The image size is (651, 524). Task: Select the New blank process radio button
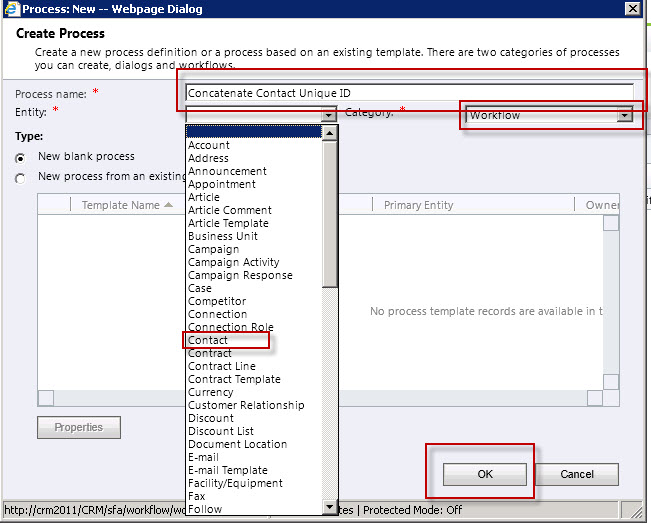pyautogui.click(x=21, y=158)
